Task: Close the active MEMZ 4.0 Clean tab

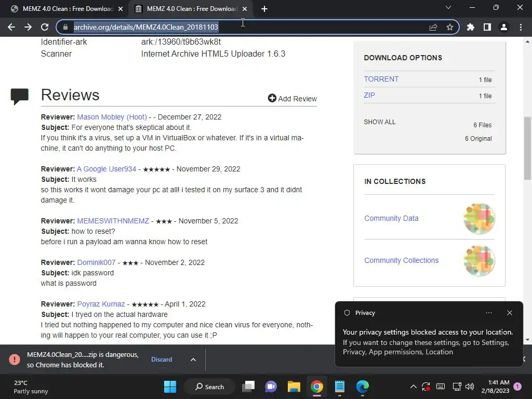Action: pos(245,9)
